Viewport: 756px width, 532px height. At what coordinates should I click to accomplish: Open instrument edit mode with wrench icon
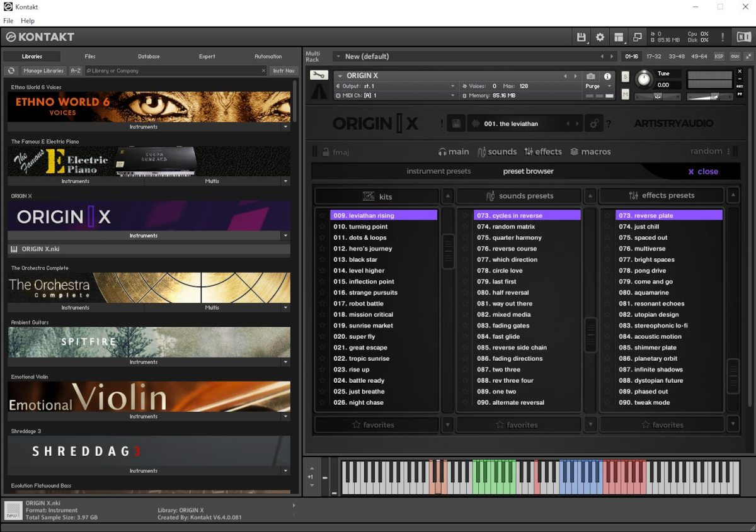point(319,76)
